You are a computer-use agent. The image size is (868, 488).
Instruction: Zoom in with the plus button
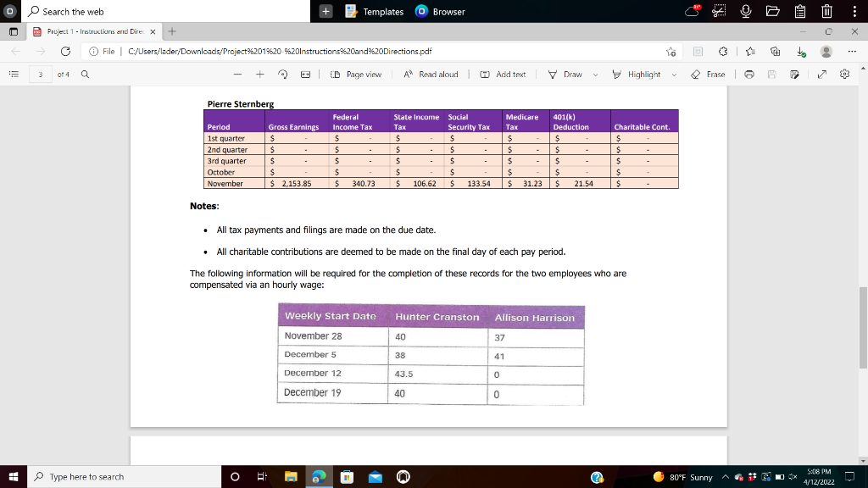click(x=260, y=75)
